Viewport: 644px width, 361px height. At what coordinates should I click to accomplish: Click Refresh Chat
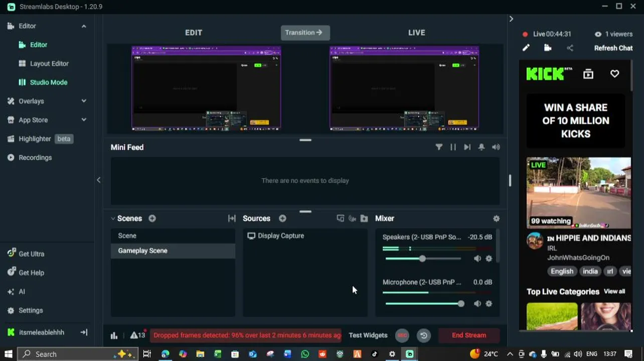(x=613, y=48)
